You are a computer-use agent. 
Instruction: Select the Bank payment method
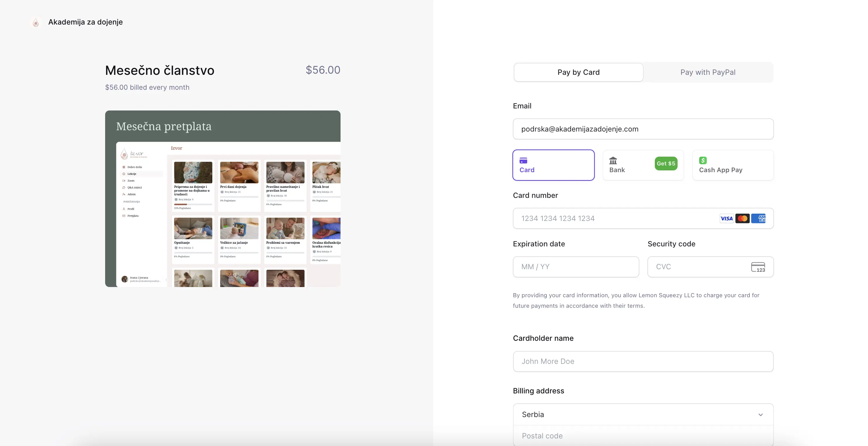(643, 165)
